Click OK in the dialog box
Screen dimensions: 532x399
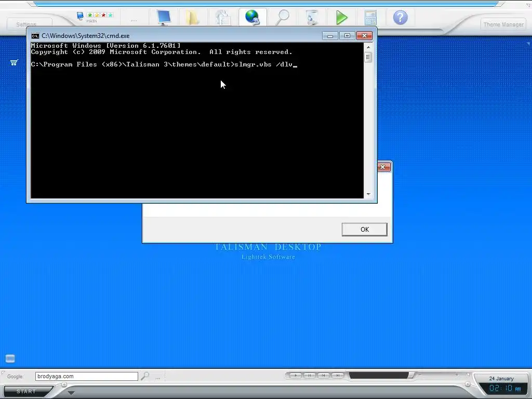364,229
